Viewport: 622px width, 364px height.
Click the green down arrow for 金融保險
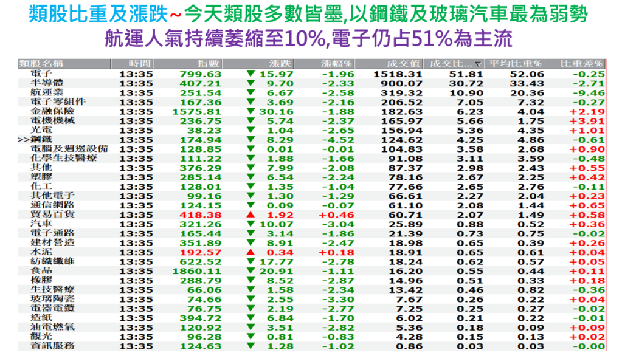coord(250,111)
